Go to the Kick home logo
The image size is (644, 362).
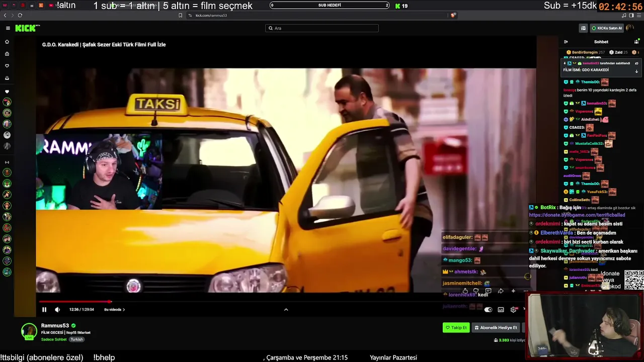point(27,28)
